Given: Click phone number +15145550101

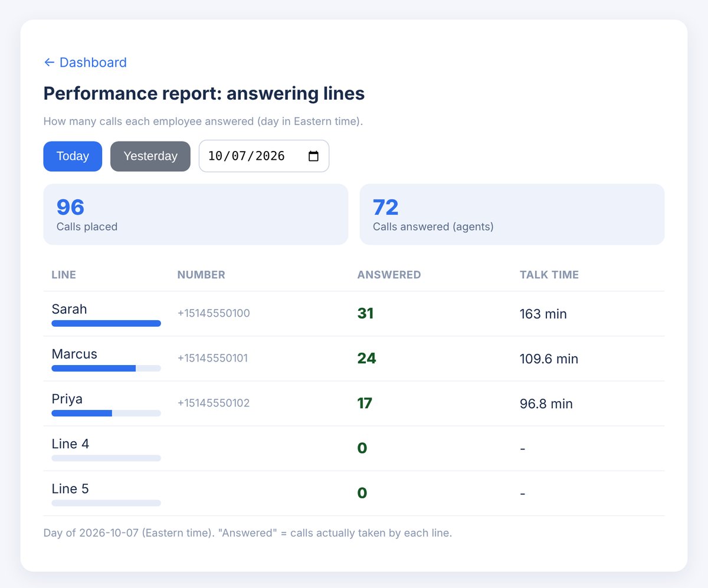Looking at the screenshot, I should click(213, 358).
